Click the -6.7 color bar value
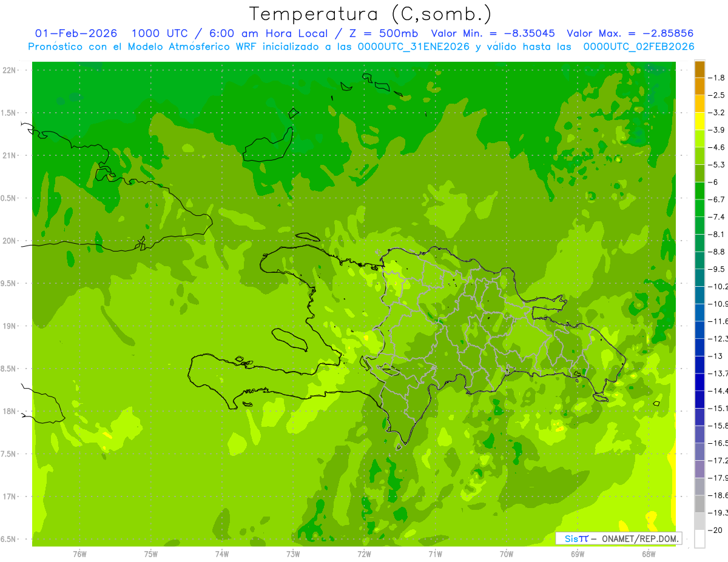Screen dimensions: 728x562 point(717,199)
